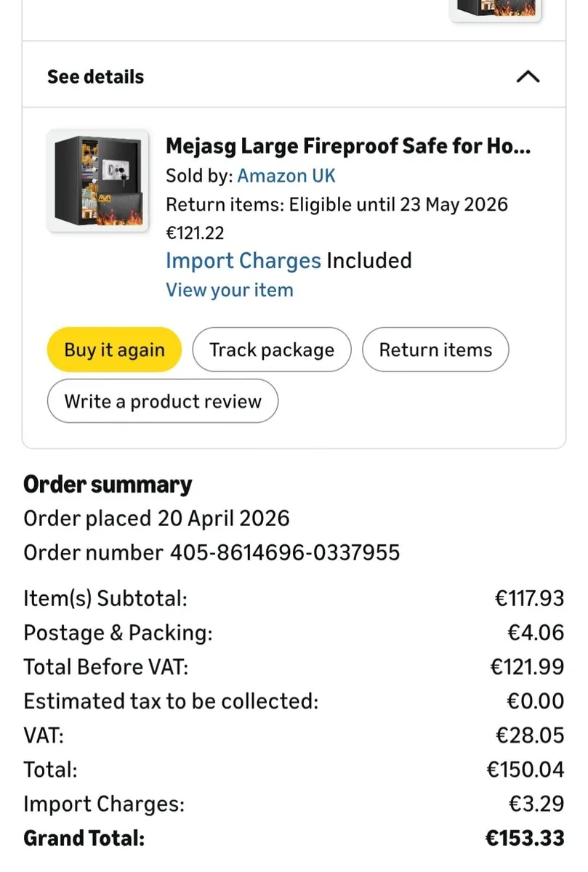Open the Amazon UK seller link

(286, 176)
